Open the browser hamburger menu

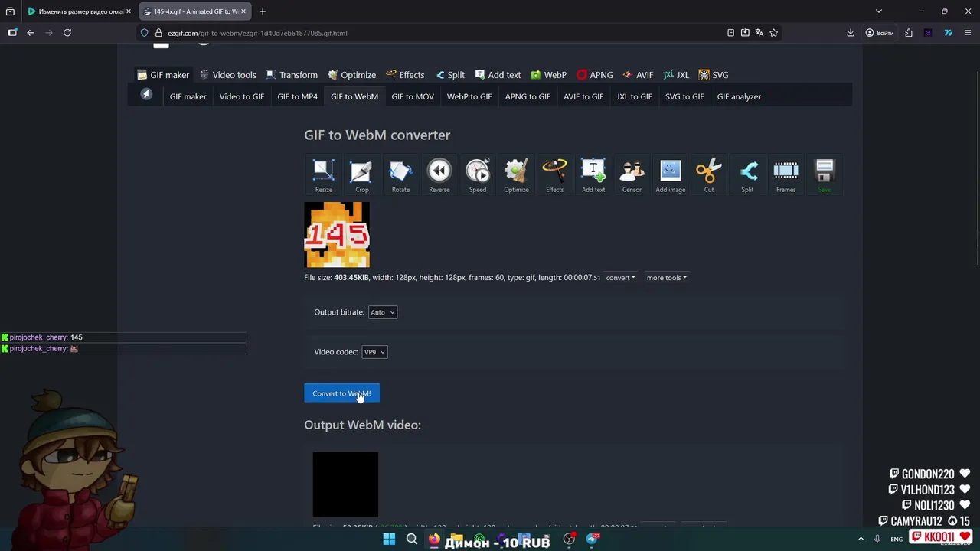pyautogui.click(x=968, y=33)
